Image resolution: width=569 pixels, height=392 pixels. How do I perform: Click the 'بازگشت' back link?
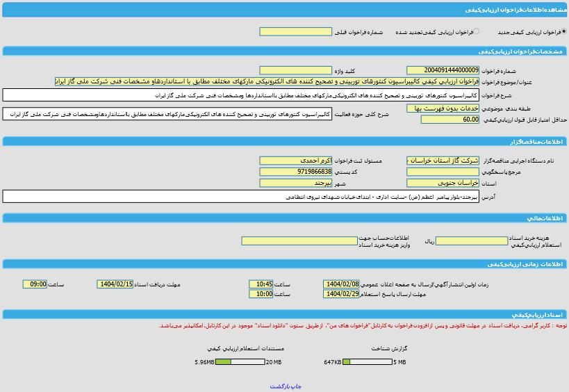279,386
